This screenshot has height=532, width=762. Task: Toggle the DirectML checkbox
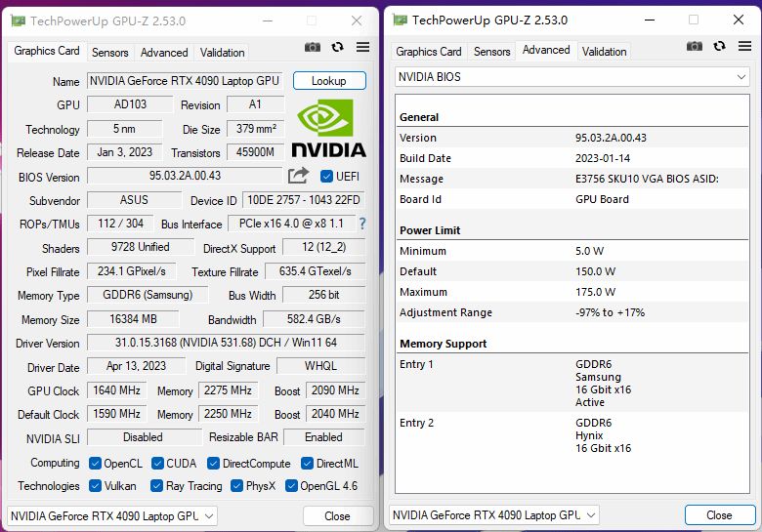tap(307, 464)
